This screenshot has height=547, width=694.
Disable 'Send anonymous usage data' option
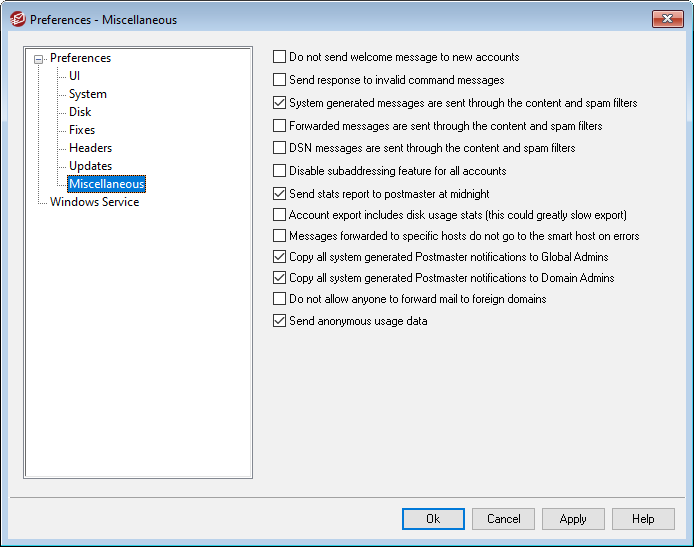pyautogui.click(x=280, y=322)
